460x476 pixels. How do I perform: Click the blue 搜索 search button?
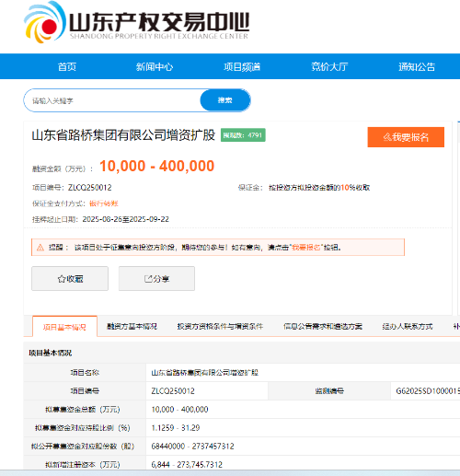[x=225, y=100]
